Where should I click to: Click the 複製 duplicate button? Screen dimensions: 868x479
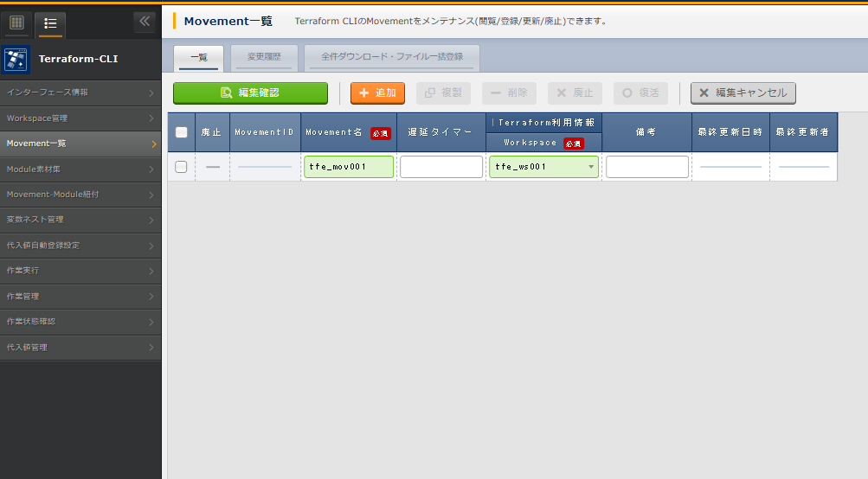coord(443,93)
